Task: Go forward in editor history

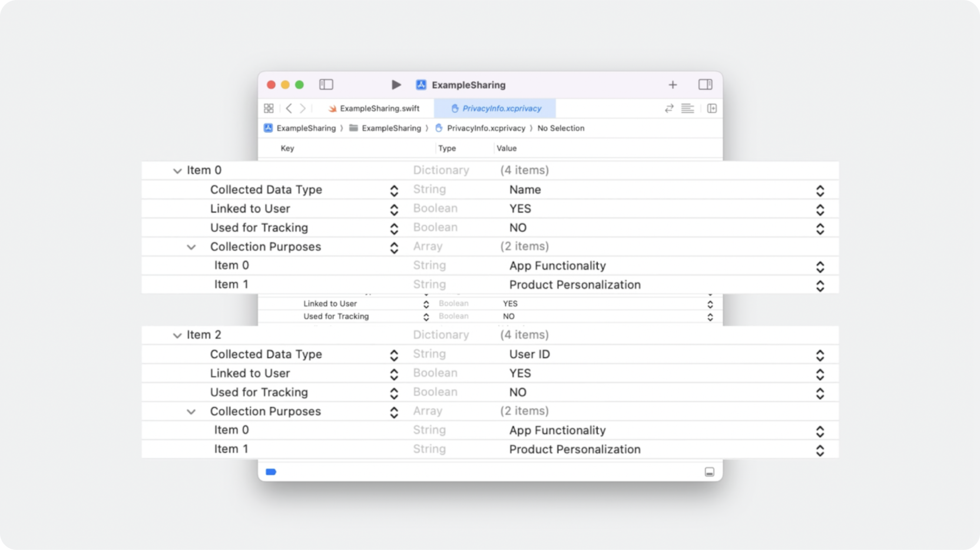Action: coord(303,108)
